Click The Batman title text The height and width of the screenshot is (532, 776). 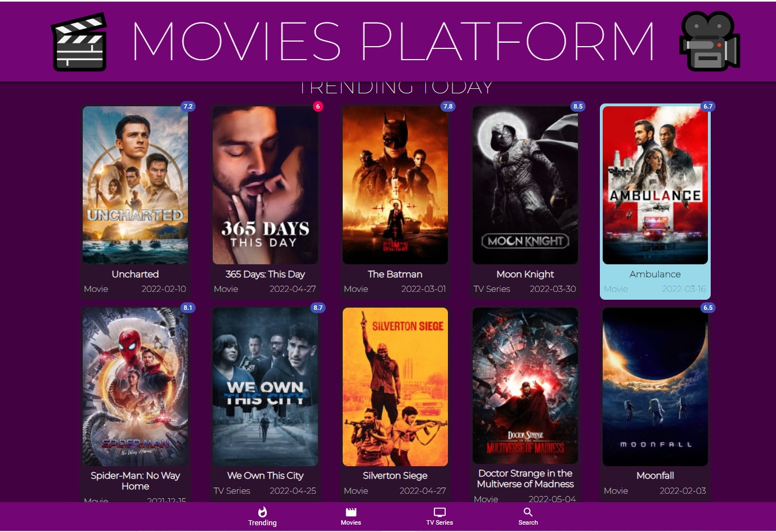tap(395, 274)
